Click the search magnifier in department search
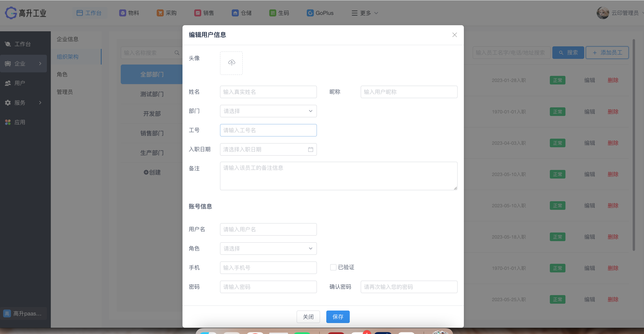Viewport: 644px width, 334px height. (177, 53)
